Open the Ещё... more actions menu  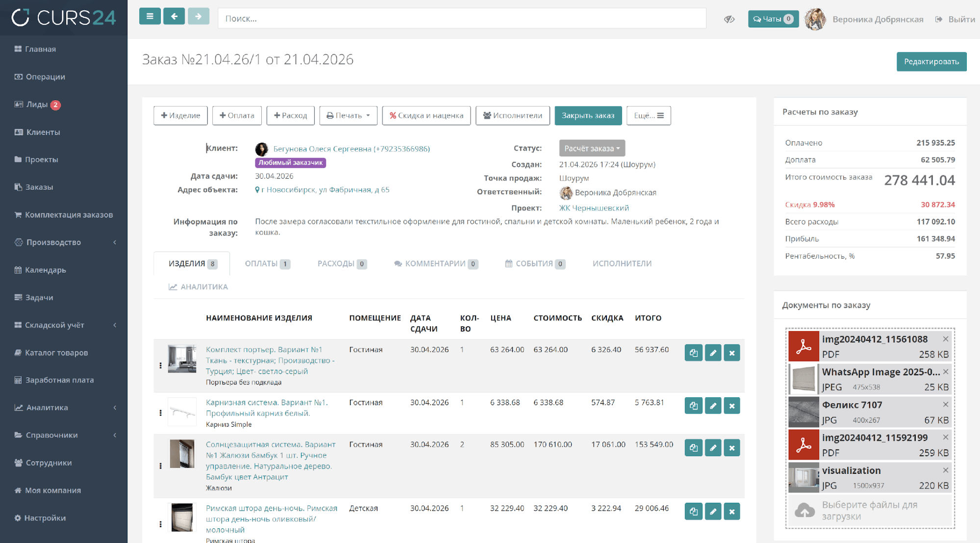[648, 116]
